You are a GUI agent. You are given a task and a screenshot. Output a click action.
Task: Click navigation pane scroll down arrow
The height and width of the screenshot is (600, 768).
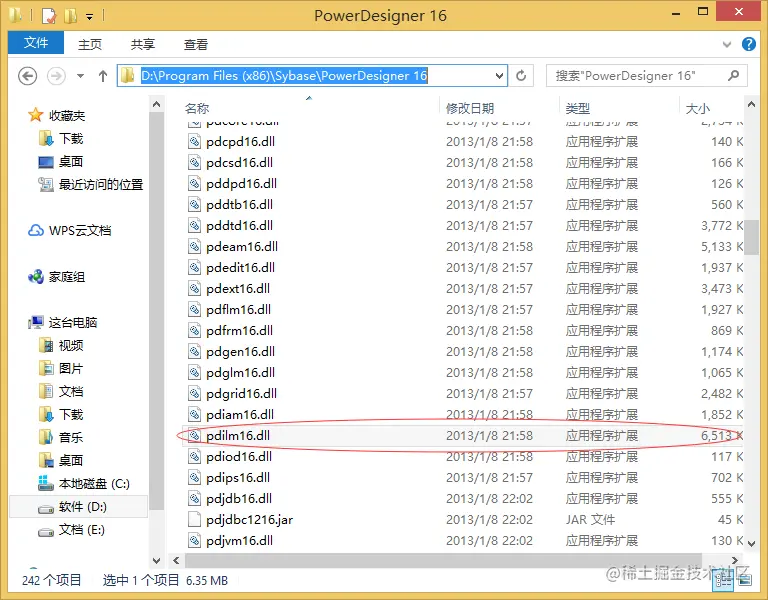point(156,560)
